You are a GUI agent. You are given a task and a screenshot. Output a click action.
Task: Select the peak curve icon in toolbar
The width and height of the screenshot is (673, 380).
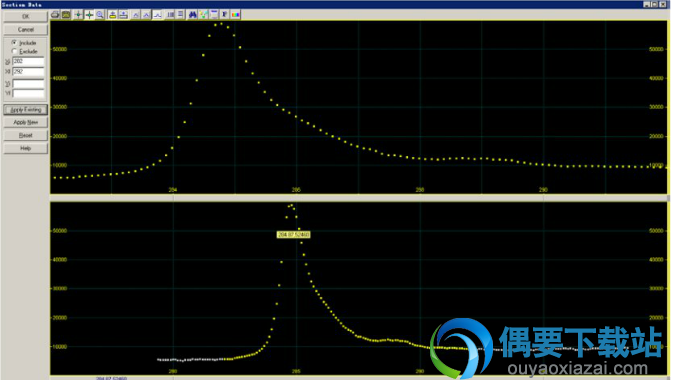point(158,15)
